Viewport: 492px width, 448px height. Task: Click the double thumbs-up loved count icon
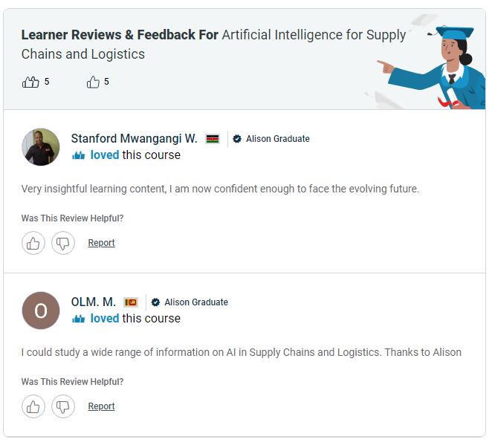[x=30, y=82]
